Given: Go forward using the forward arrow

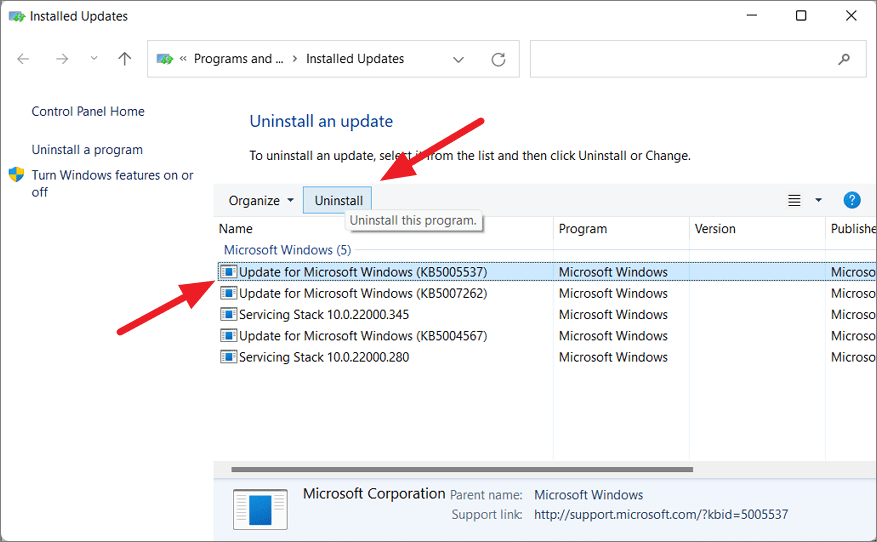Looking at the screenshot, I should (x=62, y=59).
